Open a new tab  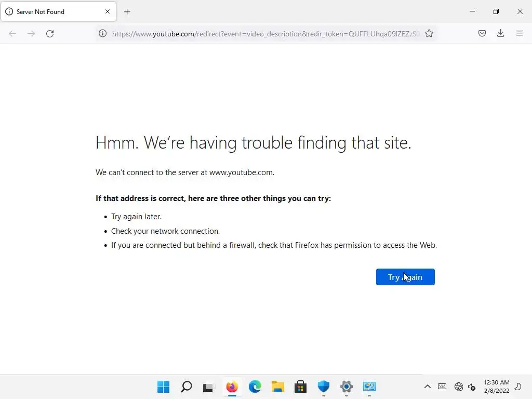(127, 12)
